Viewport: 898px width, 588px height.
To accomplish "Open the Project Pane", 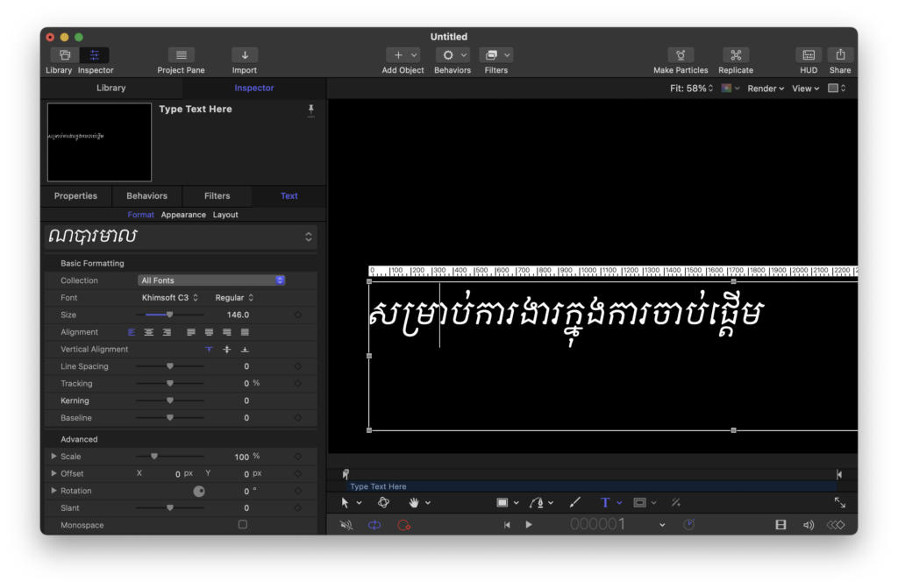I will 181,55.
